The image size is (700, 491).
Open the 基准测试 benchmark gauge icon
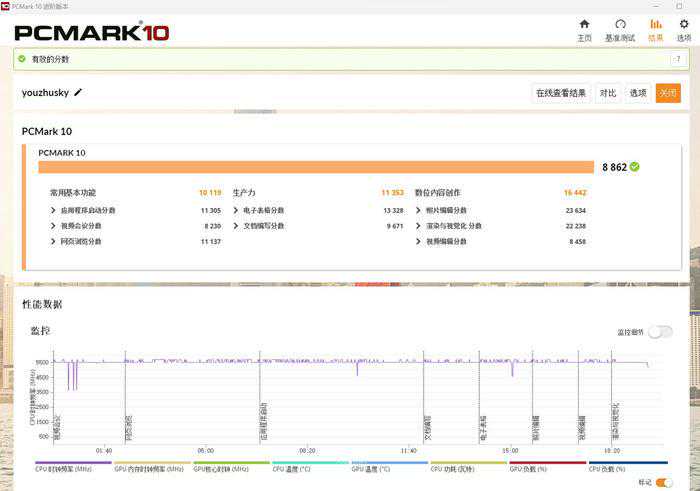click(x=620, y=24)
